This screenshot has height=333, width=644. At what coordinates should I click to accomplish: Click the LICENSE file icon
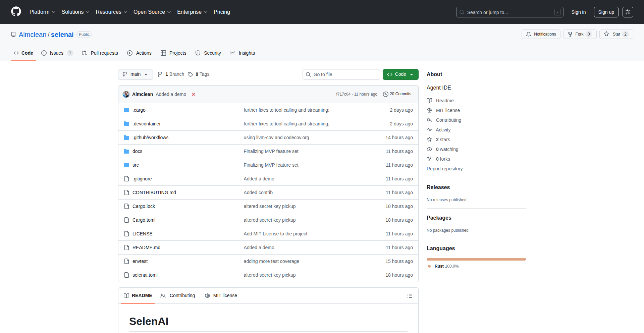click(x=126, y=234)
